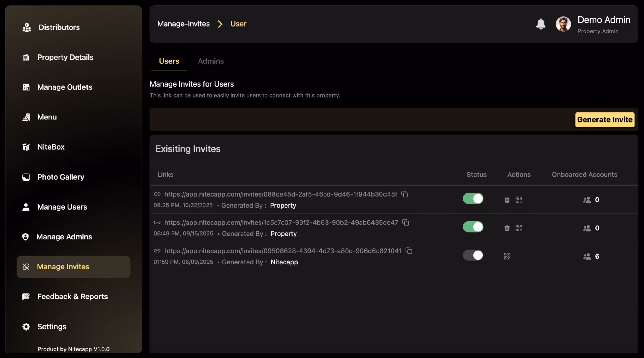Image resolution: width=644 pixels, height=358 pixels.
Task: Open Photo Gallery from the sidebar
Action: [60, 177]
